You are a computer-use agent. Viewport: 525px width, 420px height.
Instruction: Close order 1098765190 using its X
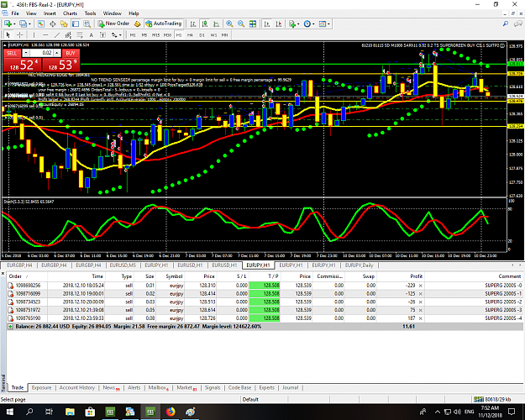(x=421, y=318)
